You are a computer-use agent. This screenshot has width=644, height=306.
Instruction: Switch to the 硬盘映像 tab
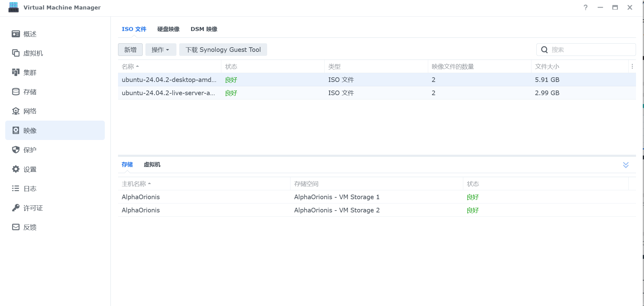168,29
